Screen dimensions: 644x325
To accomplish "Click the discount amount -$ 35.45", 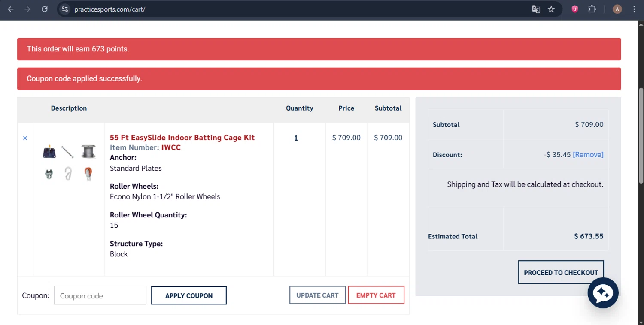I will (557, 155).
